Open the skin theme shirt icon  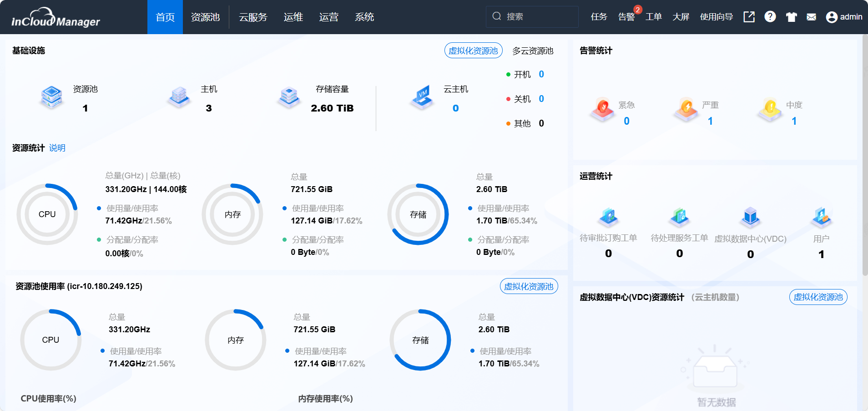pos(791,17)
